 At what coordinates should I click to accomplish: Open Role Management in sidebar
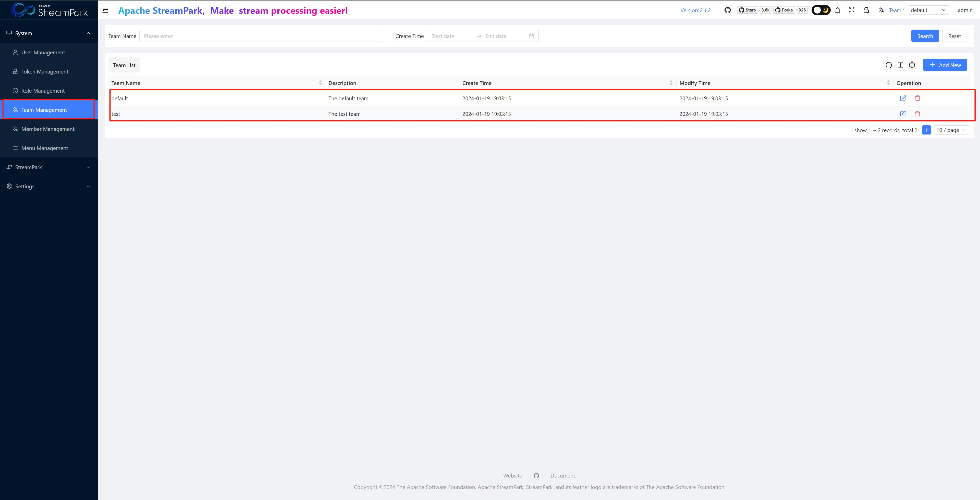click(43, 91)
